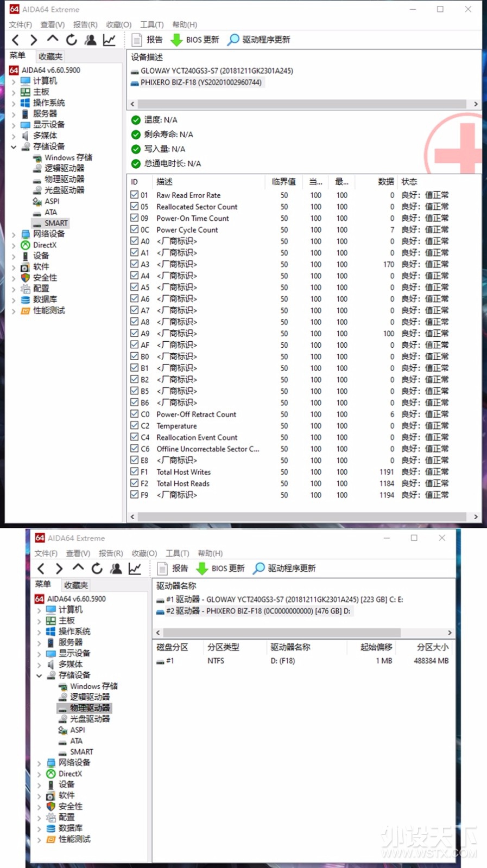Screen dimensions: 487x868
Task: Collapse 存储设备 node in the top window tree
Action: [x=14, y=146]
